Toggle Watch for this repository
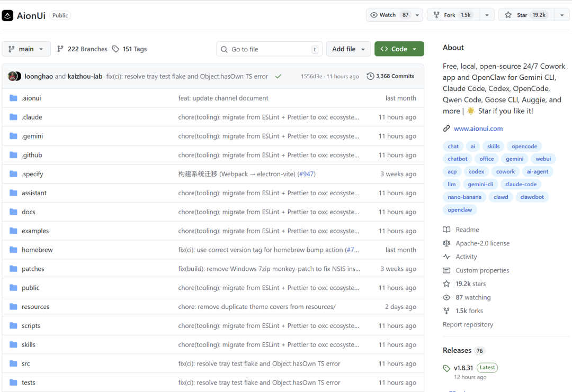The image size is (572, 392). click(389, 15)
